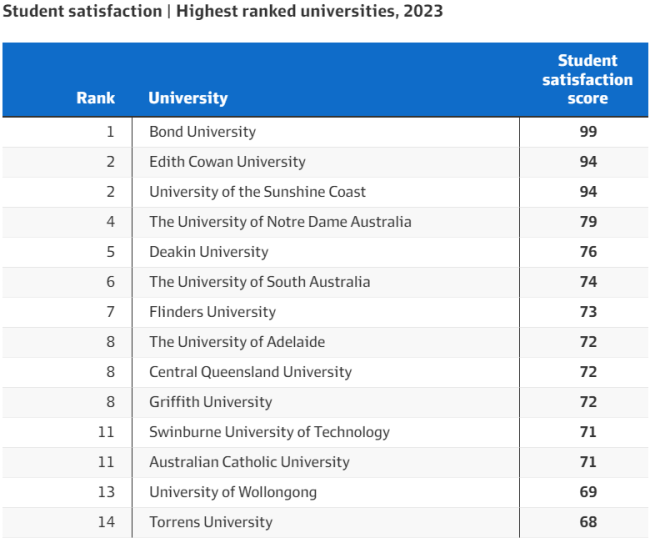Click the 'Rank' column header
The image size is (650, 538).
[x=95, y=98]
